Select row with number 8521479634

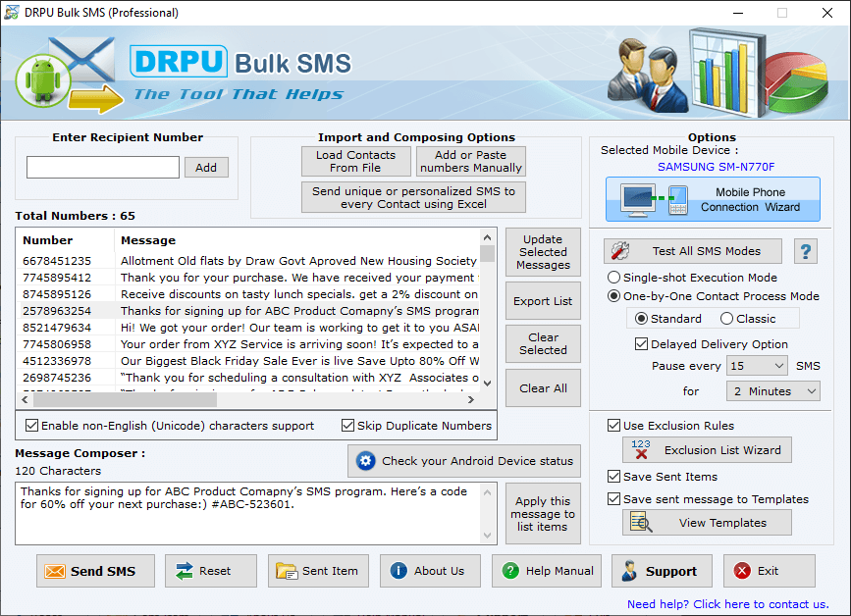tap(248, 328)
